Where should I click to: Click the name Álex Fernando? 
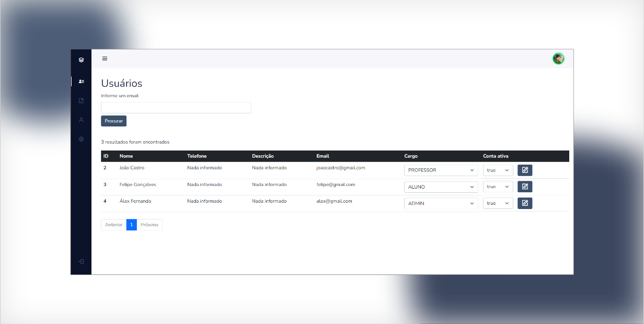pos(135,201)
